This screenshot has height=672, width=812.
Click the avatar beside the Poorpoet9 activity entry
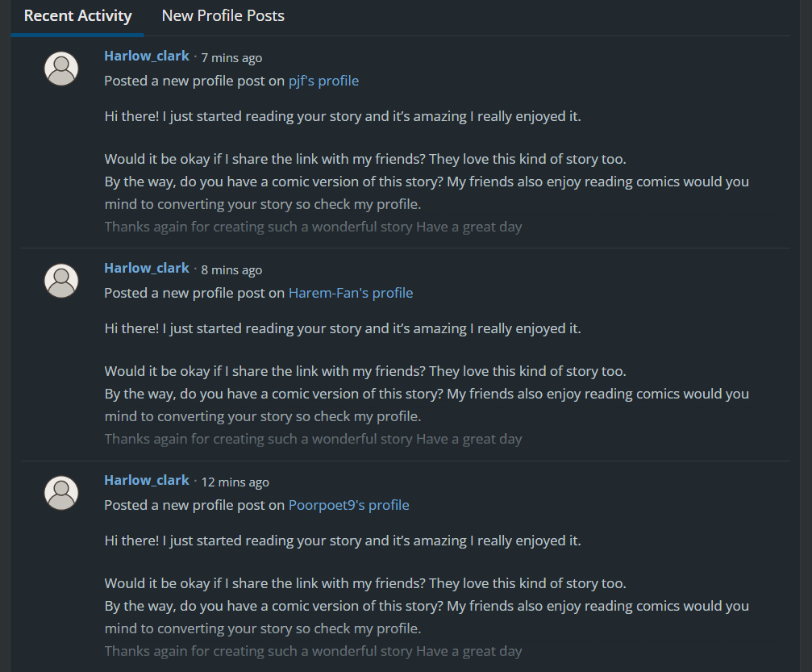(60, 492)
